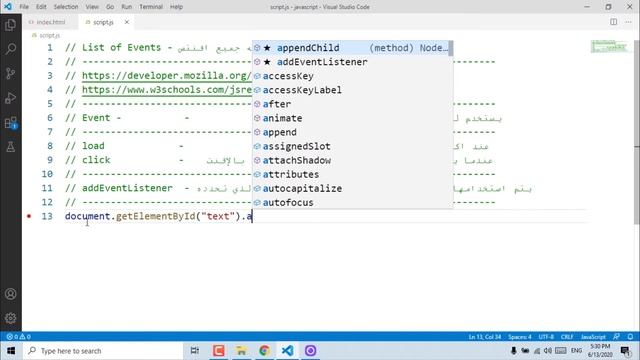Screen dimensions: 640x360
Task: Click the editor vertical scrollbar
Action: pyautogui.click(x=637, y=132)
